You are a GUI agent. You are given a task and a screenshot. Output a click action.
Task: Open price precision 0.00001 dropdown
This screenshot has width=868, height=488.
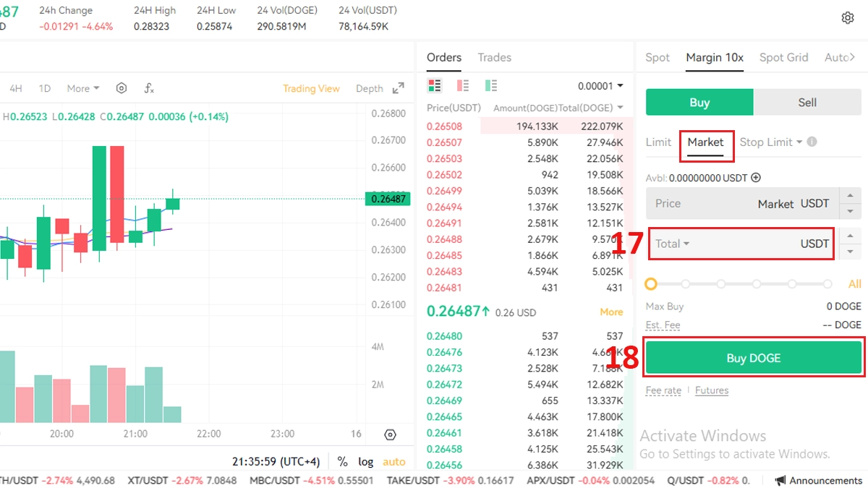click(x=600, y=86)
